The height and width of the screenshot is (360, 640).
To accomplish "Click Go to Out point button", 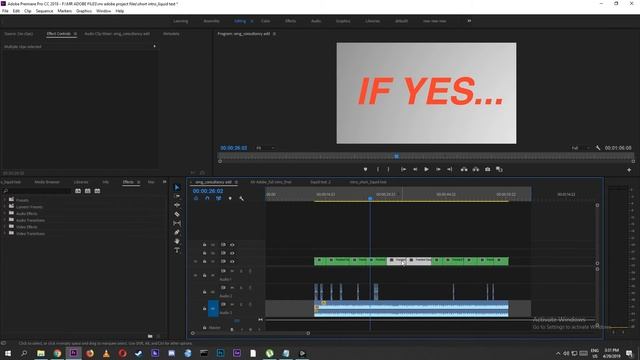I will tap(449, 169).
